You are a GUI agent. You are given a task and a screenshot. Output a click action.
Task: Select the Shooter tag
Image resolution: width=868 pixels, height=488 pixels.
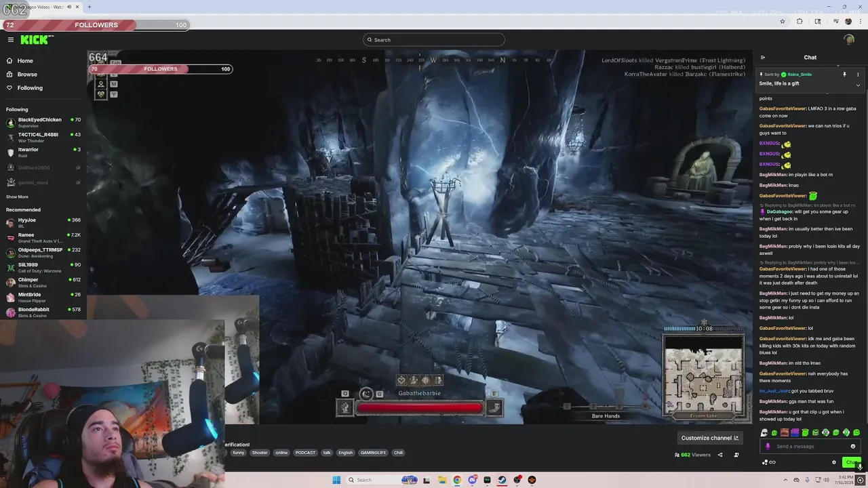(x=260, y=453)
